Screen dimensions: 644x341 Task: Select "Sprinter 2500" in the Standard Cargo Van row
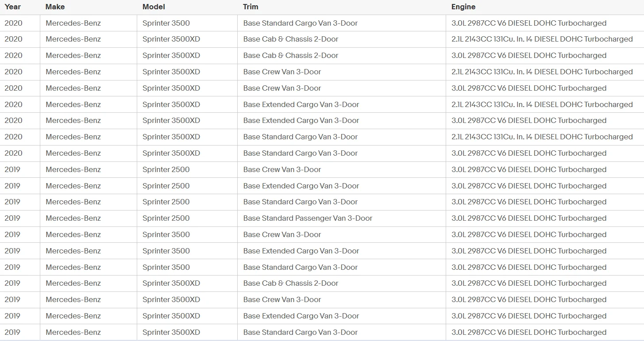(166, 202)
